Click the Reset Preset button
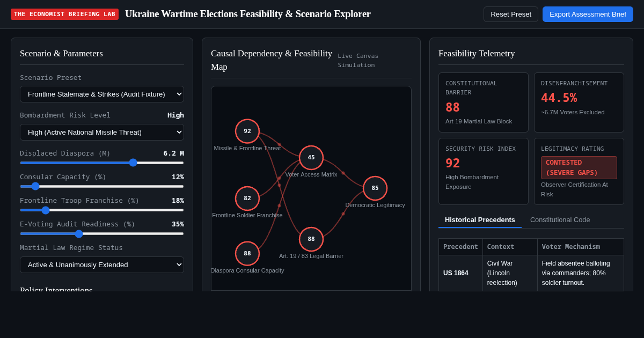Viewport: 644px width, 338px height. pyautogui.click(x=510, y=14)
